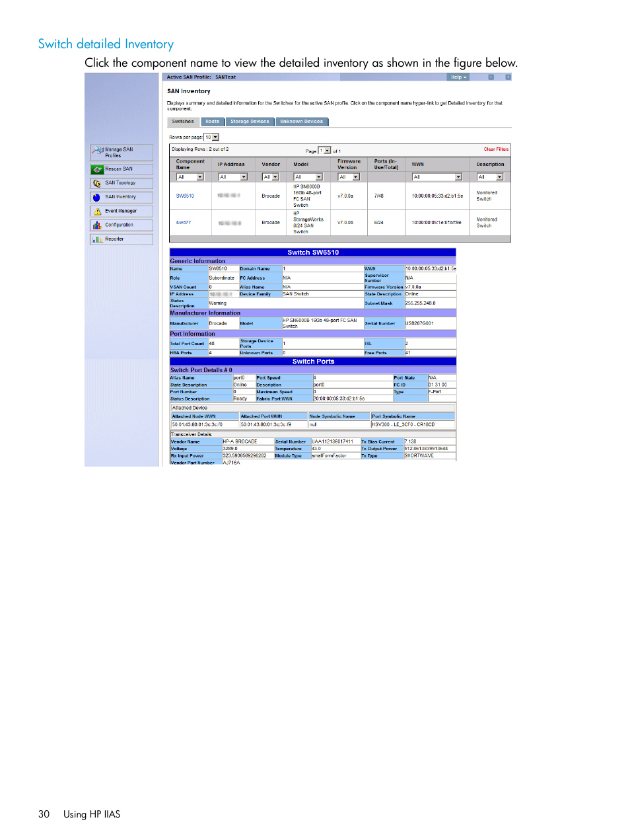Open the Component Name filter dropdown
Image resolution: width=630 pixels, height=840 pixels.
click(x=190, y=177)
